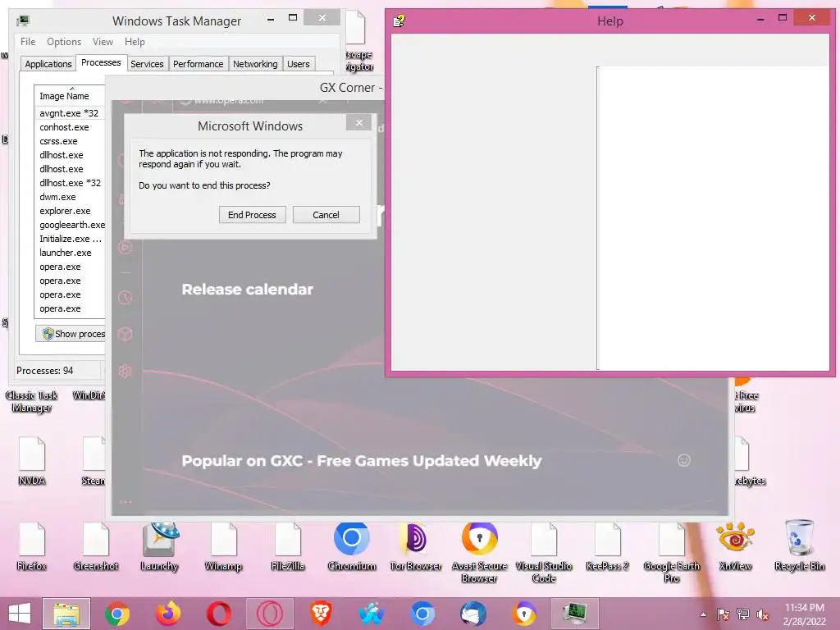Switch to the Users tab
The image size is (840, 630).
tap(299, 64)
